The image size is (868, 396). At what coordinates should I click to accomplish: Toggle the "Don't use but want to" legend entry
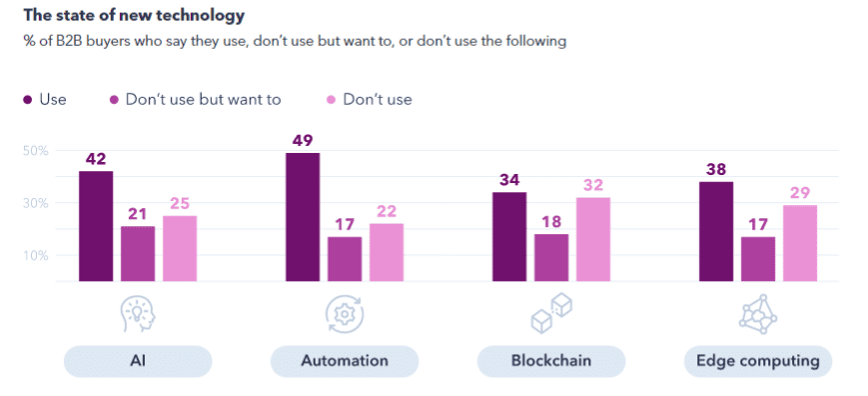[x=196, y=100]
